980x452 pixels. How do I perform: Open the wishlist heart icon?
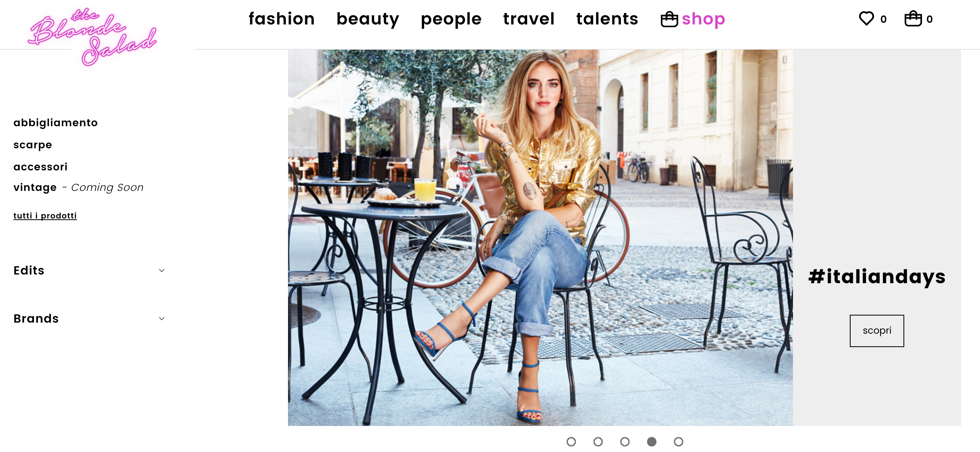pyautogui.click(x=866, y=19)
